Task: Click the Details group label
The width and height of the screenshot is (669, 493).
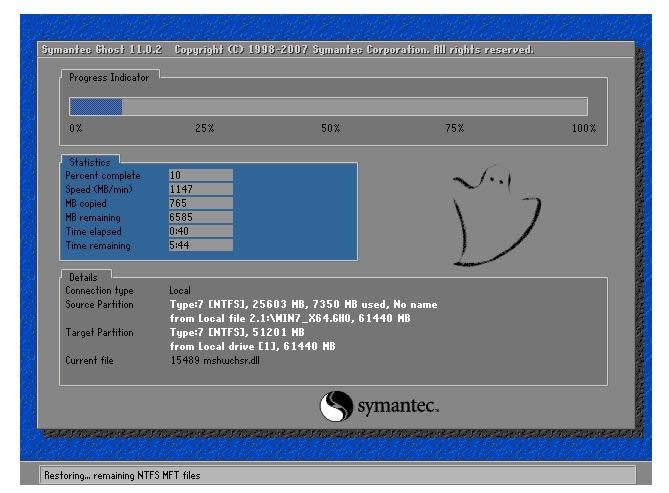Action: coord(84,277)
